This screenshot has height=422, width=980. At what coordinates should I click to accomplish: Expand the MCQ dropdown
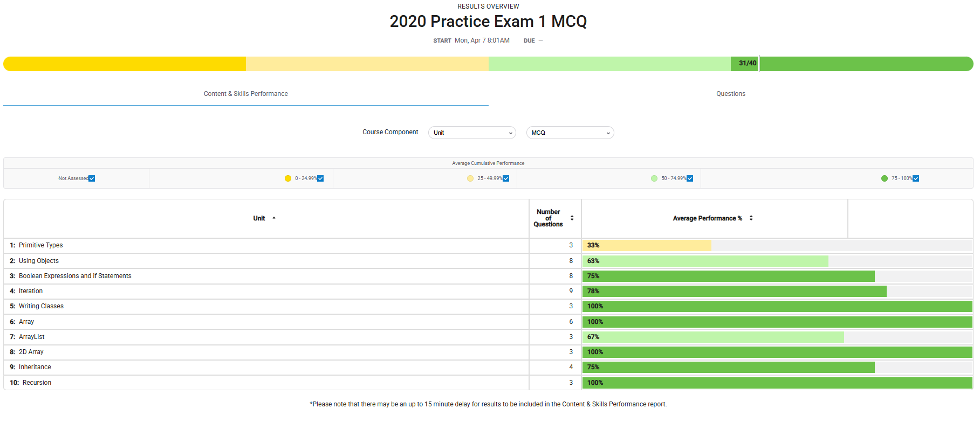[570, 133]
